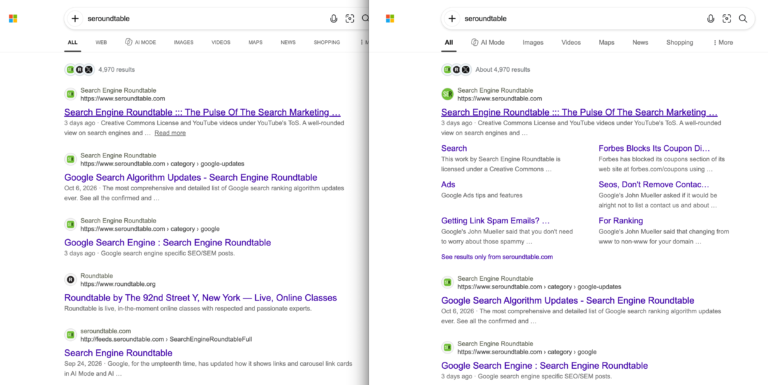Switch to the AI MODE tab in the left pane

(141, 43)
